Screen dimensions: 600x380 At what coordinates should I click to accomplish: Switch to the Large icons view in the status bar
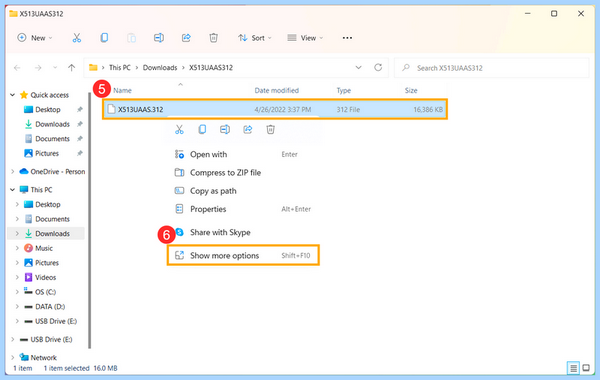coord(586,368)
